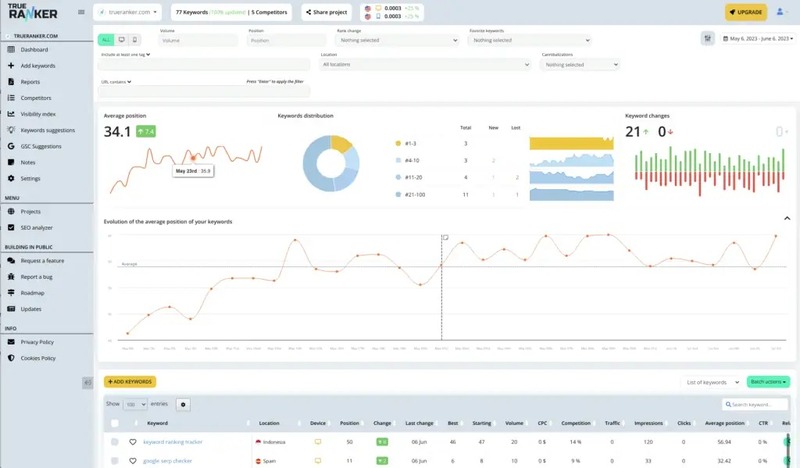Collapse the average position evolution chart

pos(787,218)
